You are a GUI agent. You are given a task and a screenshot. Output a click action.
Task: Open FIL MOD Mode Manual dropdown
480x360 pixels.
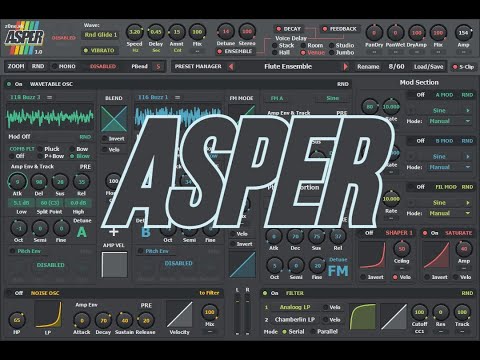click(449, 213)
